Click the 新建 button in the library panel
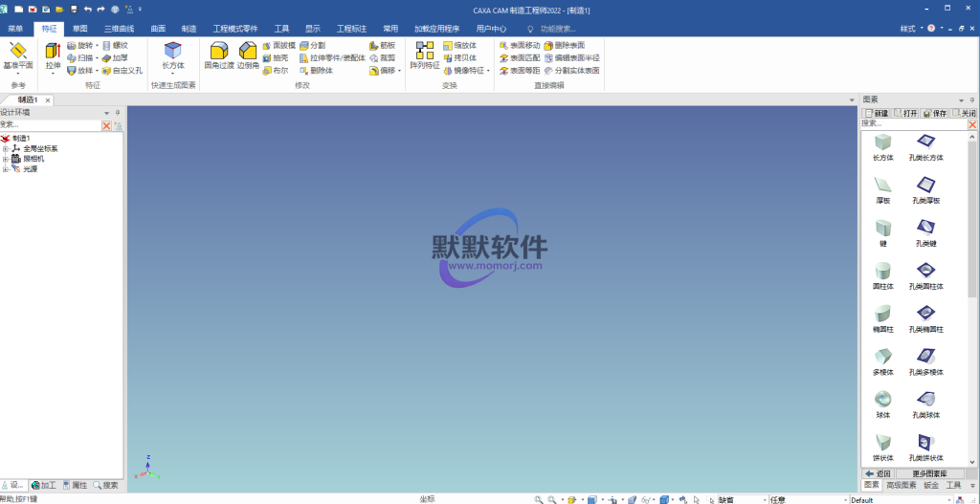Image resolution: width=980 pixels, height=504 pixels. (876, 113)
